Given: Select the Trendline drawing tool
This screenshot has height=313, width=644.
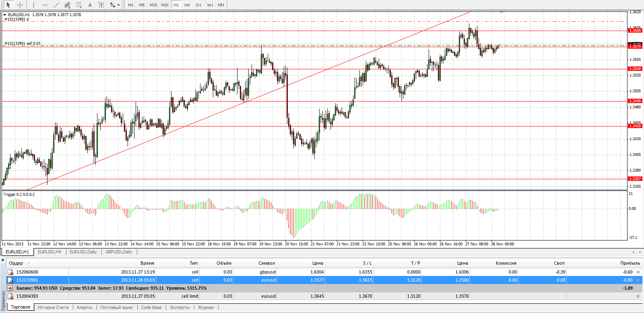Looking at the screenshot, I should coord(56,5).
